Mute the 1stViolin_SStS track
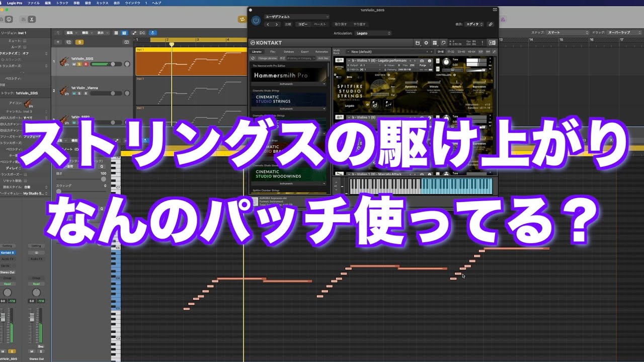644x362 pixels. pyautogui.click(x=74, y=64)
